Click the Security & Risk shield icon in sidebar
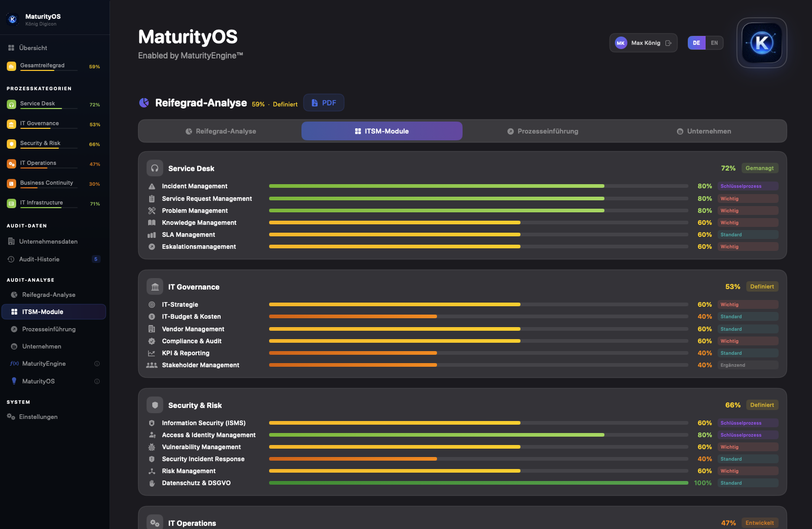 coord(11,145)
